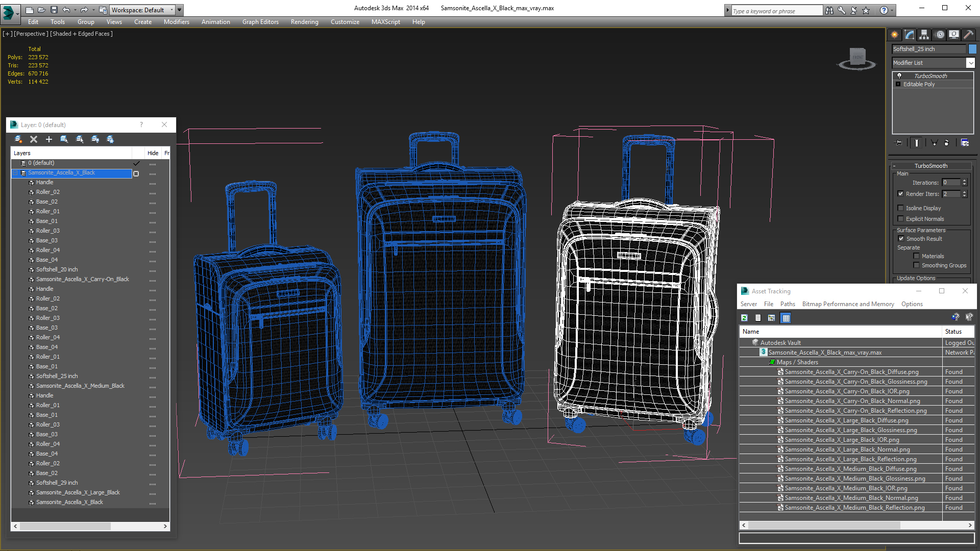The height and width of the screenshot is (551, 980).
Task: Open the Motion command panel tab
Action: tap(940, 35)
